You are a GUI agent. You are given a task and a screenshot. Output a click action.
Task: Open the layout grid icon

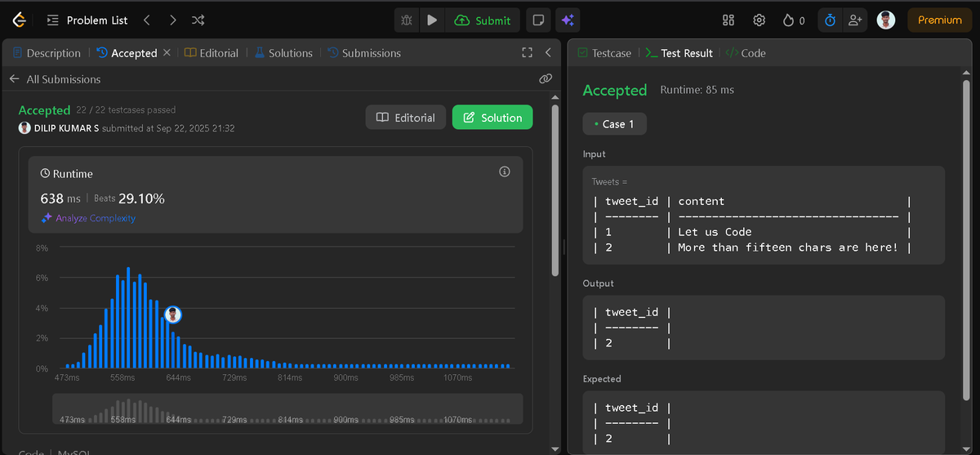pos(729,20)
